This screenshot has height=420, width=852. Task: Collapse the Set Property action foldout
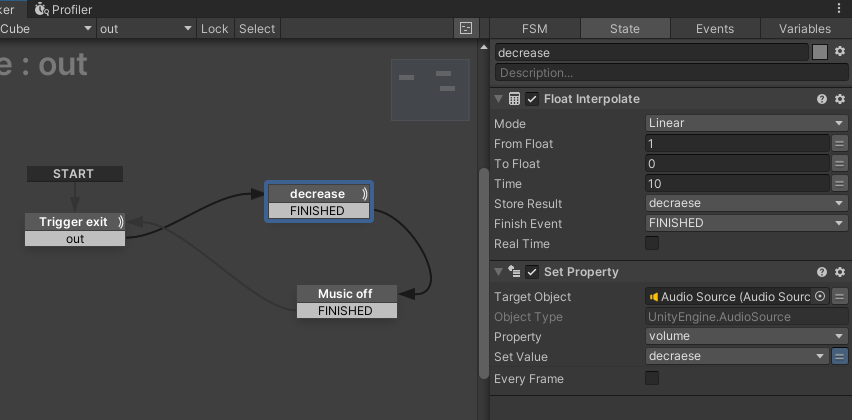pyautogui.click(x=498, y=272)
